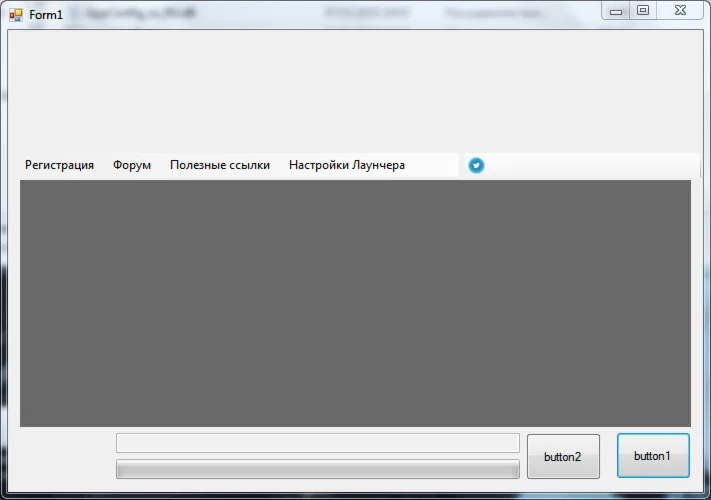
Task: Minimize the Form1 window
Action: click(x=616, y=11)
